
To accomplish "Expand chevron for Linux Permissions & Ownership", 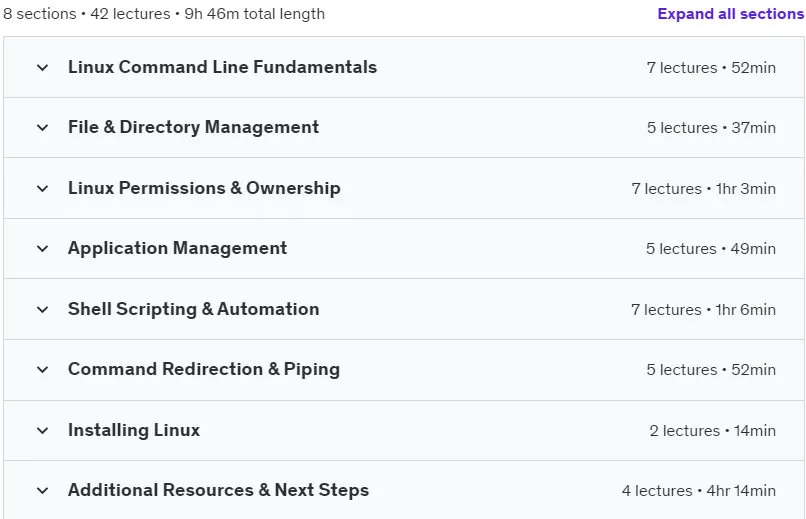I will pyautogui.click(x=43, y=189).
